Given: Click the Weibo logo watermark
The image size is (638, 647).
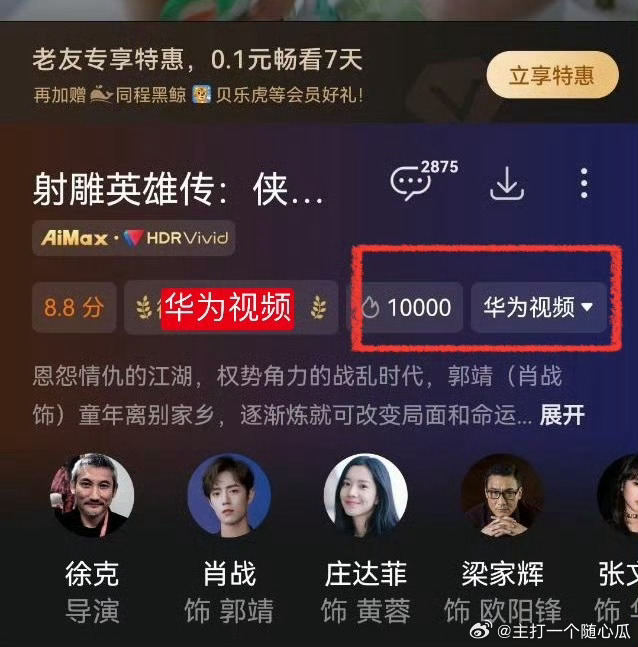Looking at the screenshot, I should (481, 630).
